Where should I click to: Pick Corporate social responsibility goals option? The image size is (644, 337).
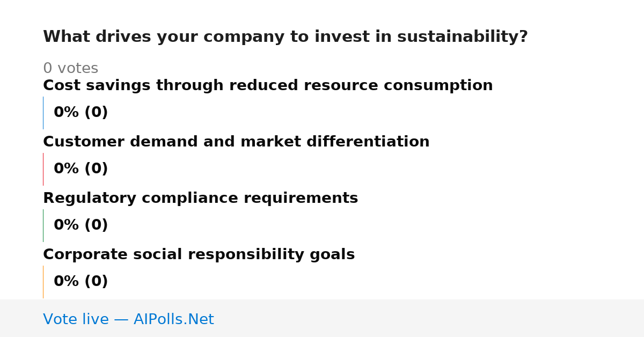199,255
